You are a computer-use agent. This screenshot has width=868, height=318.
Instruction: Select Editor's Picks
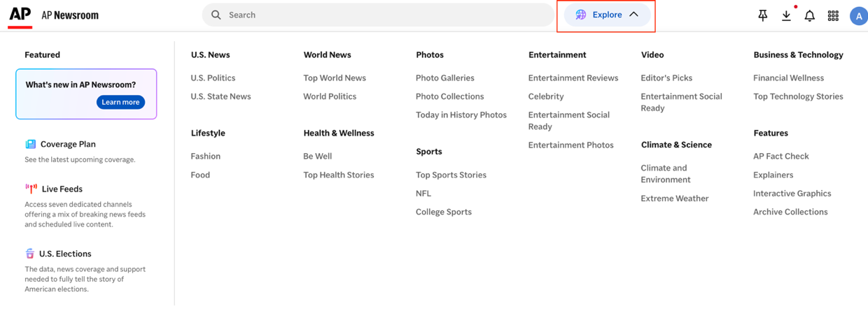[x=666, y=78]
